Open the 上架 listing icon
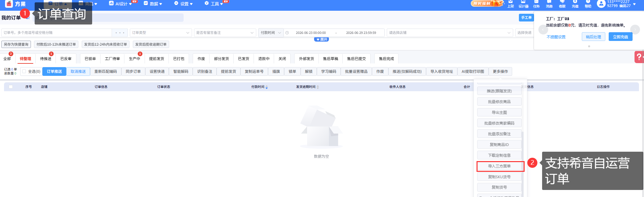 coord(510,4)
